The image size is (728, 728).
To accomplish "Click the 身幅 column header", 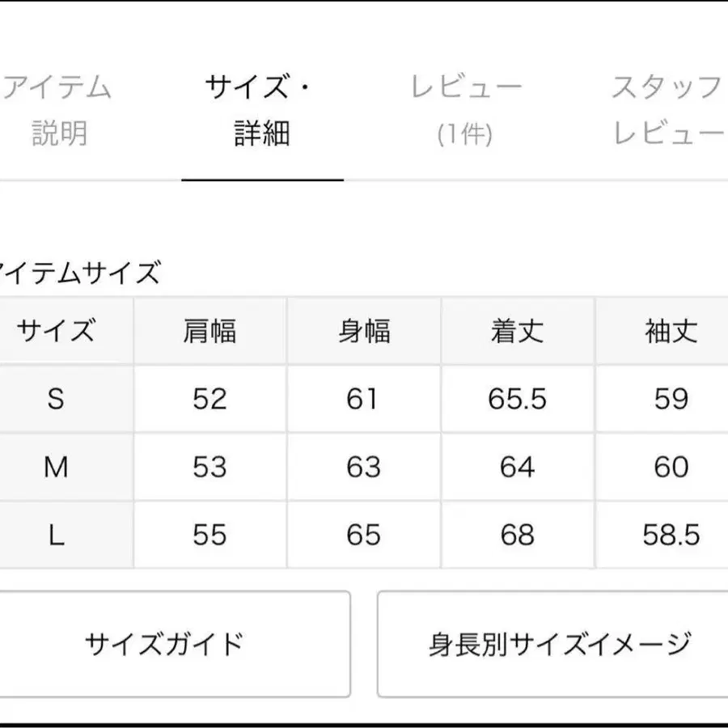I will click(363, 331).
